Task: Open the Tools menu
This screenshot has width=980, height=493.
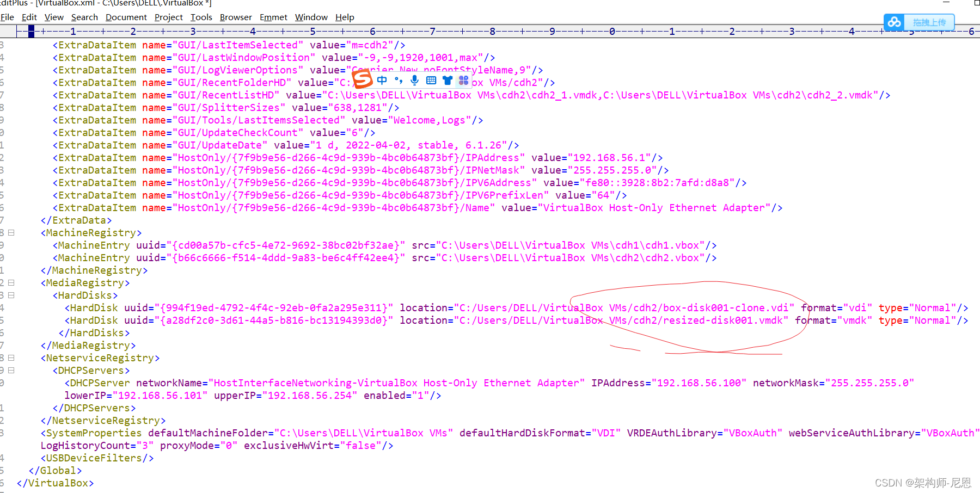Action: pos(201,17)
